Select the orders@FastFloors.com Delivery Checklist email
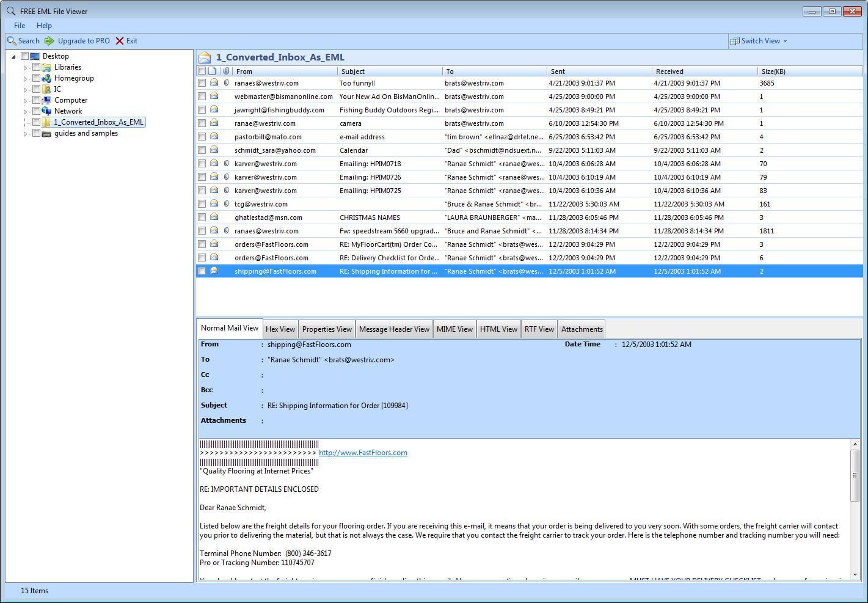 coord(529,258)
